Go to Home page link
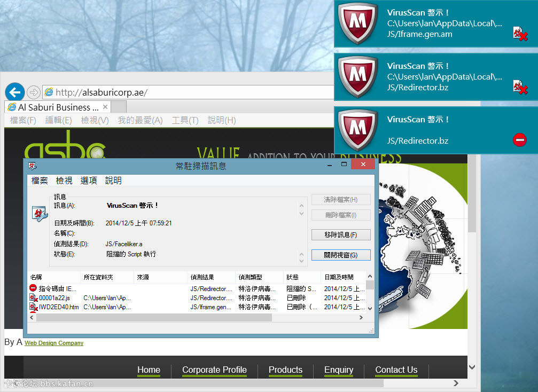Screen dimensions: 538x392 pyautogui.click(x=149, y=370)
